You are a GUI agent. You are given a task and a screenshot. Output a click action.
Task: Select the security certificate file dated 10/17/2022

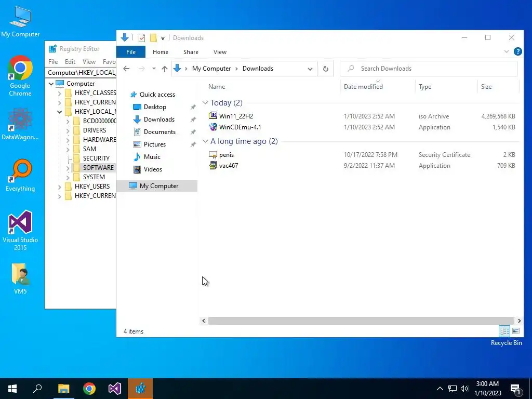[362, 155]
